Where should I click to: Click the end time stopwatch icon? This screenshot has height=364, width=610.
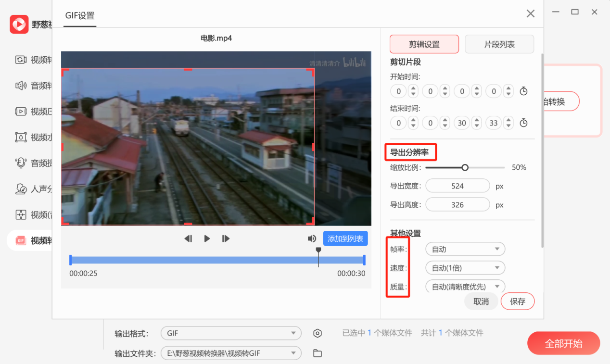click(x=524, y=123)
